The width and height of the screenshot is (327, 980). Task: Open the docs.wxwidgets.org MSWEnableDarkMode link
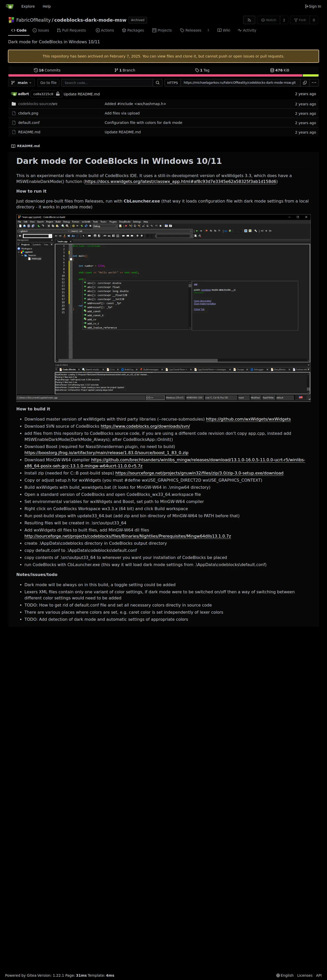point(181,181)
